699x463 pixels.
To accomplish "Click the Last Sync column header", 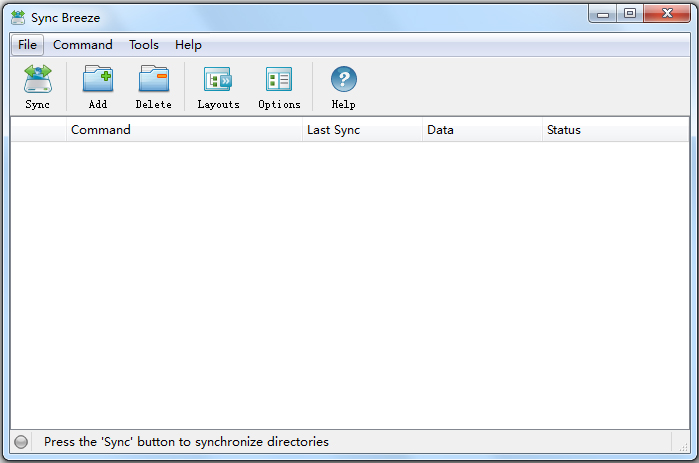I will 362,130.
